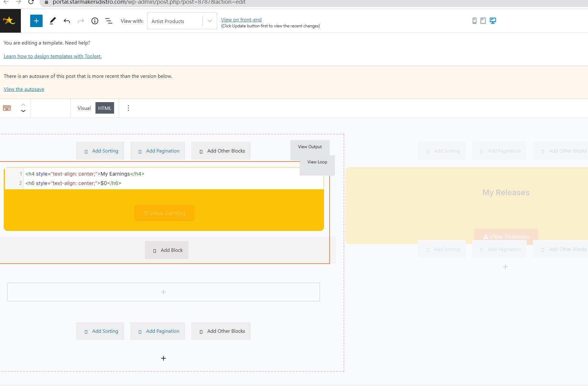Click the plus icon under right column
Viewport: 588px width, 386px height.
(505, 267)
